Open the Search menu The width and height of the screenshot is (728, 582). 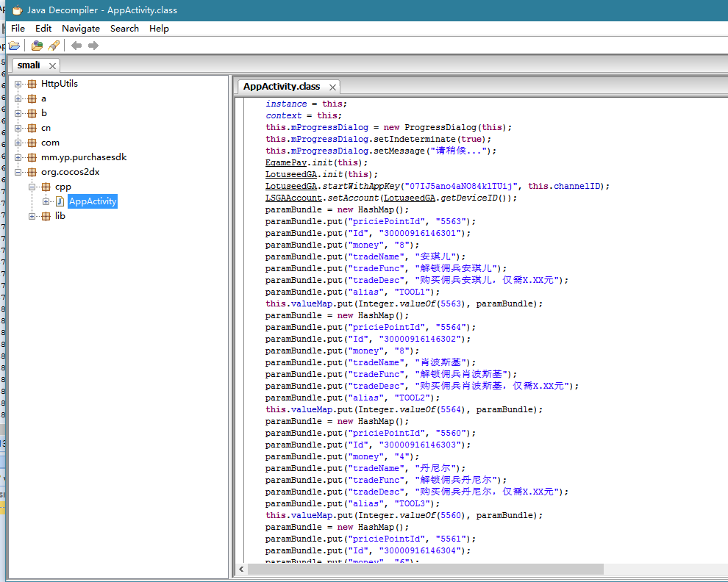pyautogui.click(x=124, y=29)
